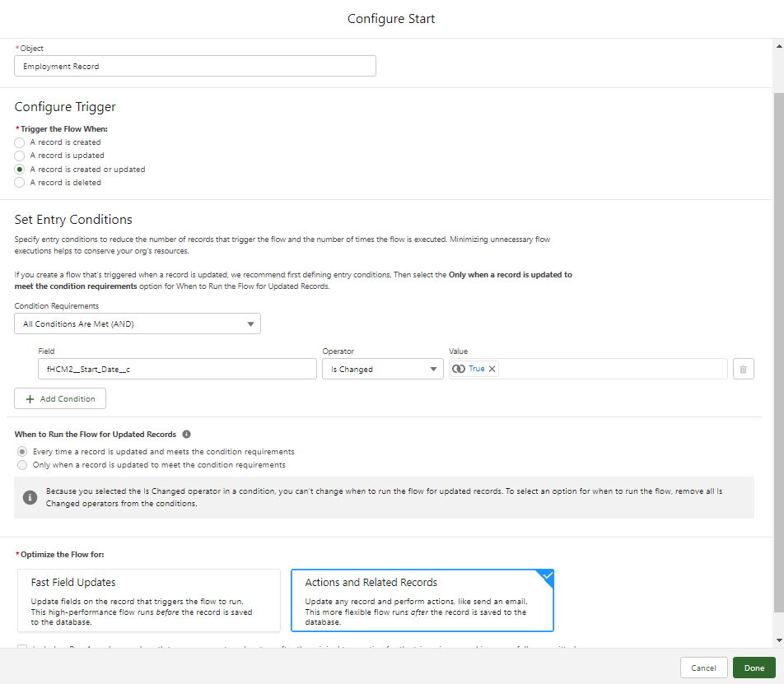Click the info icon in the Is Changed notice
Image resolution: width=784 pixels, height=684 pixels.
[x=30, y=497]
